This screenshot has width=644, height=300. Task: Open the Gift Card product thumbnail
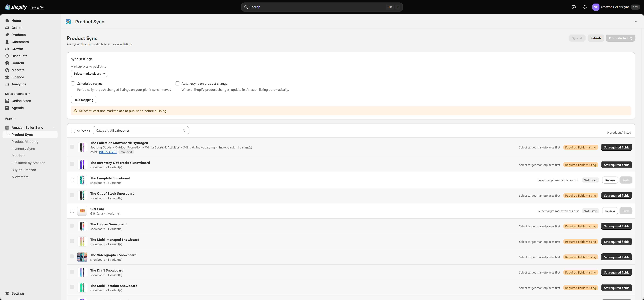82,211
